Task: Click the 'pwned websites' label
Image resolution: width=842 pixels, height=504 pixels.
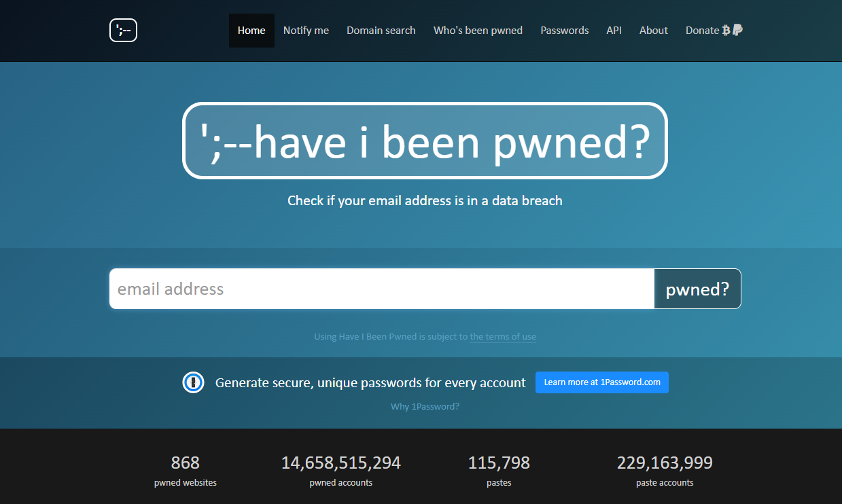Action: coord(186,483)
